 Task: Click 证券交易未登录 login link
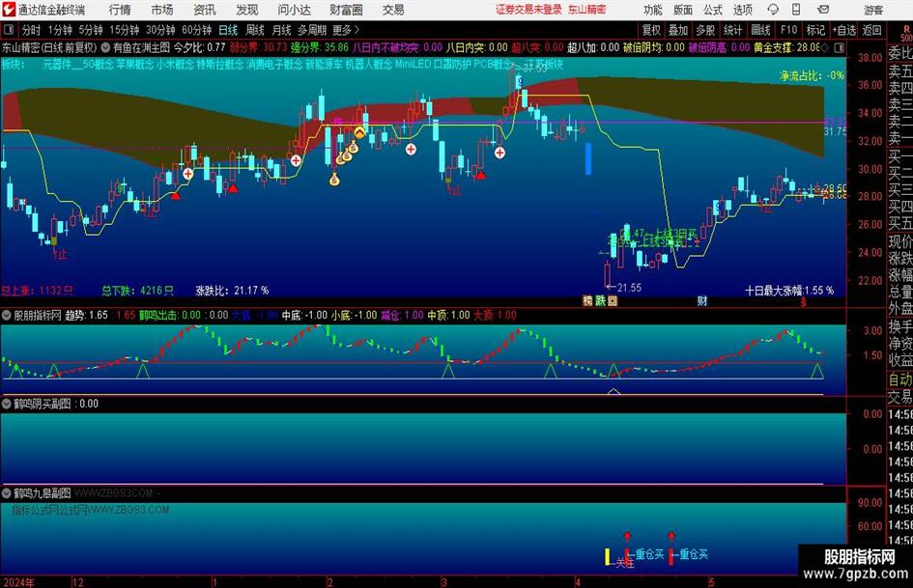[528, 10]
